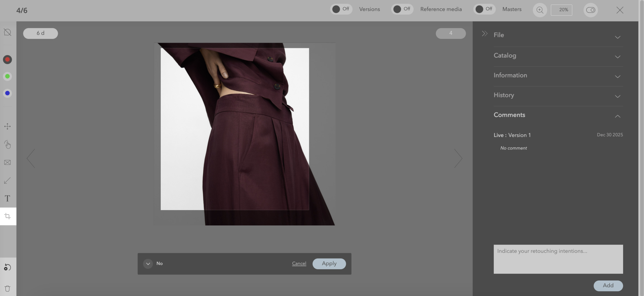Toggle the Versions switch
This screenshot has width=644, height=296.
click(341, 9)
